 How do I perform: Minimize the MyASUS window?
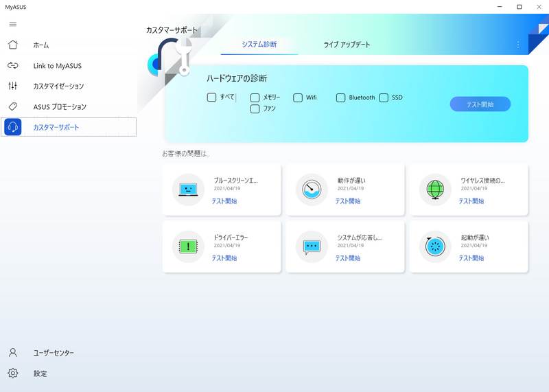500,7
